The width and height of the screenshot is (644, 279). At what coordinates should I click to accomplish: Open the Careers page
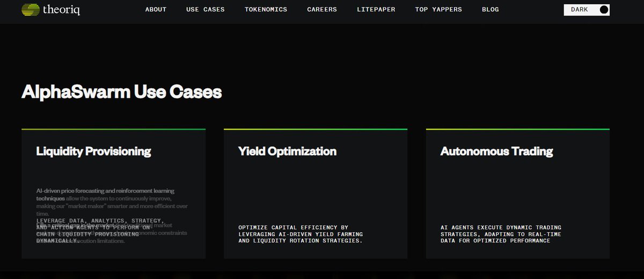(322, 10)
